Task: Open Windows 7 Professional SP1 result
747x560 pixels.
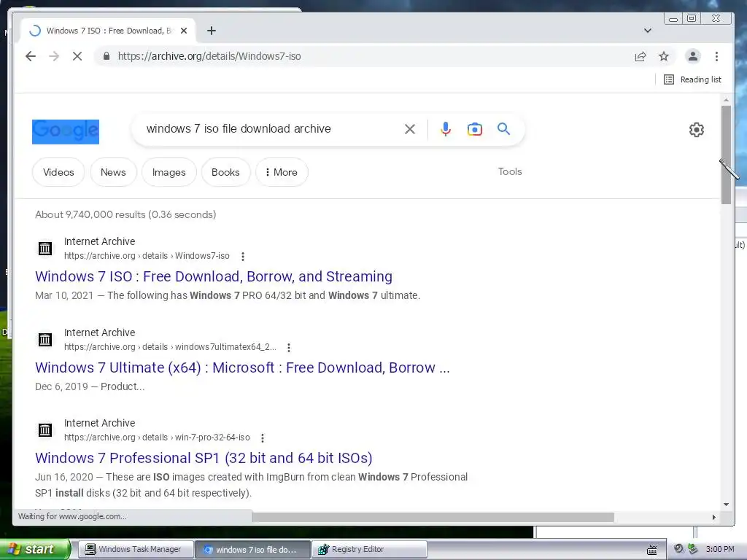Action: 204,458
